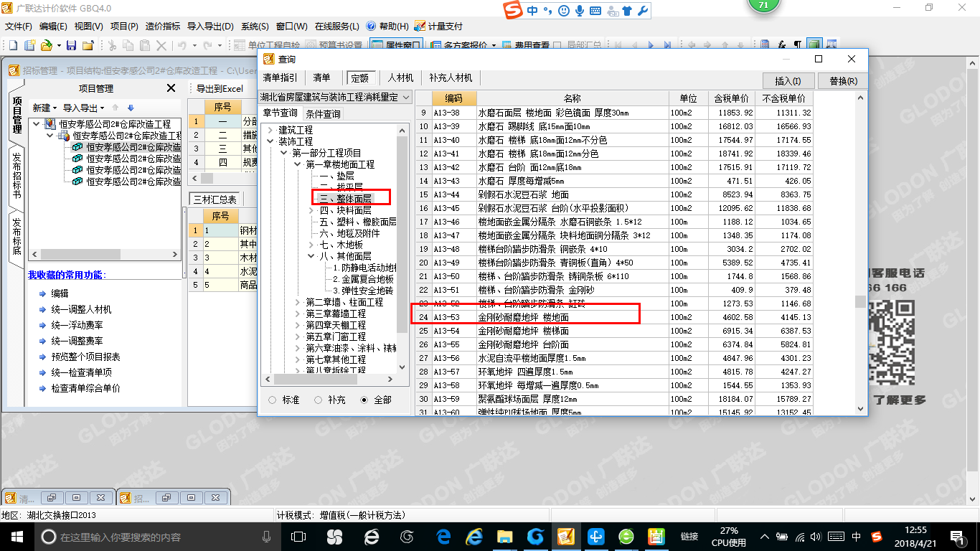Click the paragraph mark toolbar icon
The image size is (980, 551).
797,45
